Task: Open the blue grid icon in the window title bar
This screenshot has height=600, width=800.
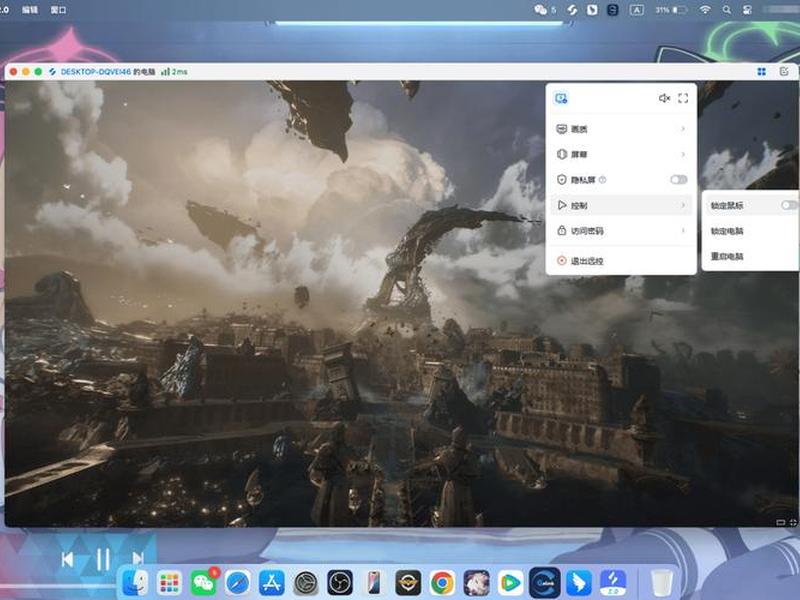Action: click(x=762, y=72)
